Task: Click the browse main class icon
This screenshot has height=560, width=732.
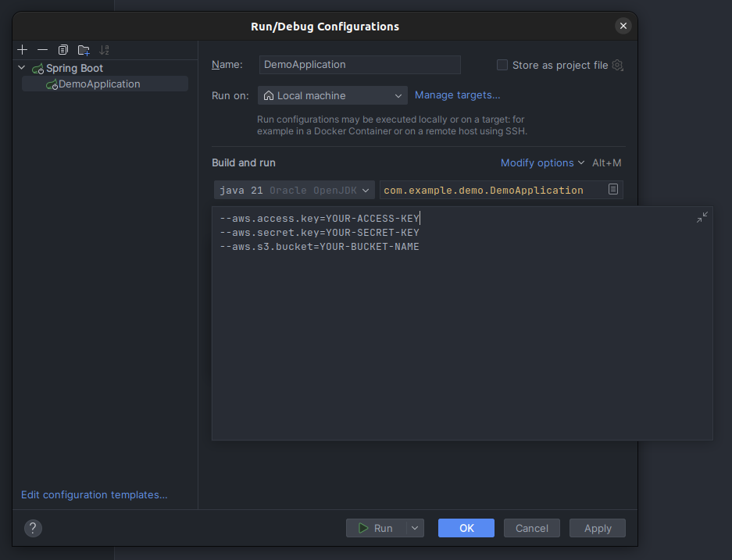Action: point(613,189)
